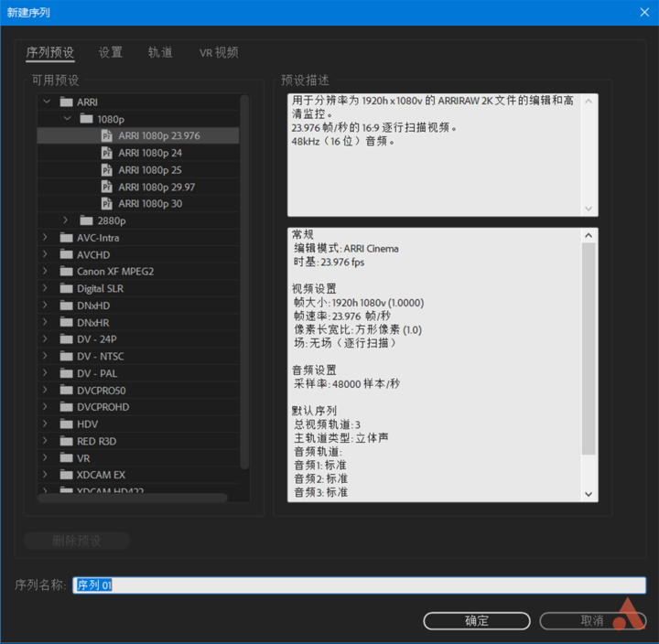Click the AVCHD folder icon
The height and width of the screenshot is (644, 659).
67,254
